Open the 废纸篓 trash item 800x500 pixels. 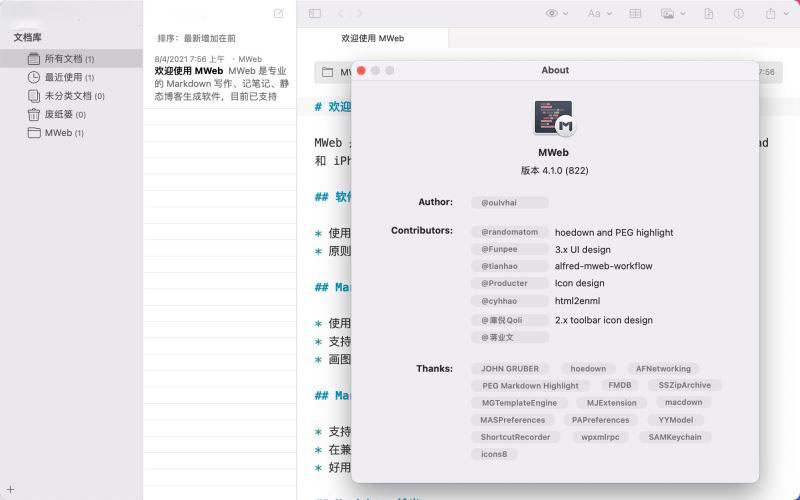point(71,114)
